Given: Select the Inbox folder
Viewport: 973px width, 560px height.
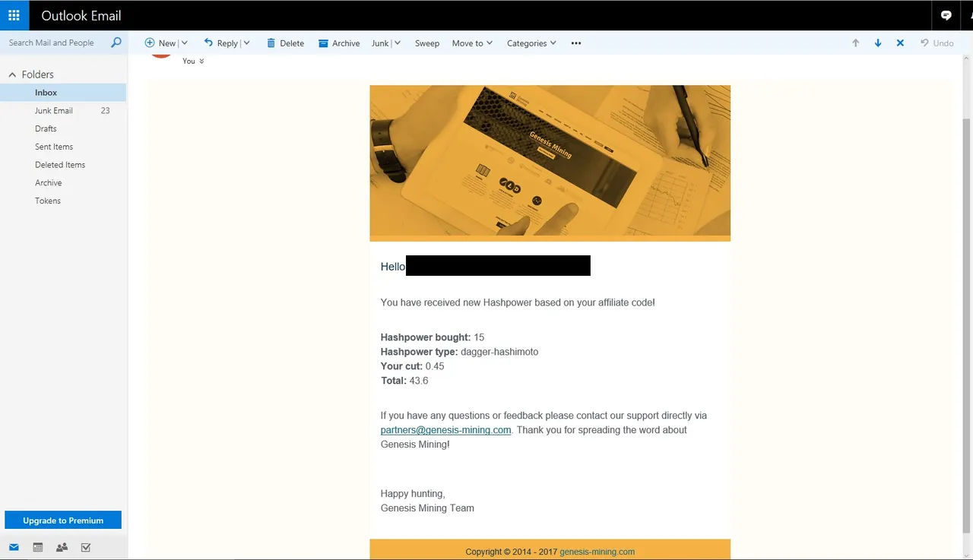Looking at the screenshot, I should click(x=63, y=93).
